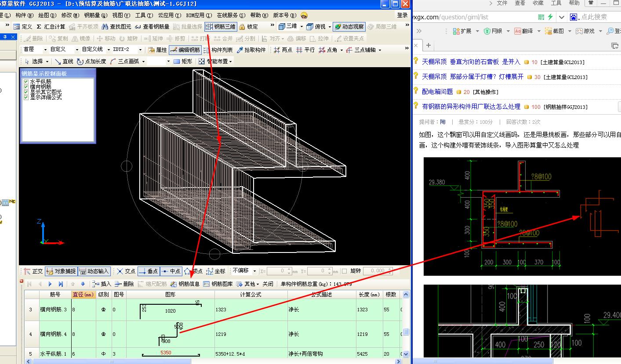Go to next rebar record arrow

pos(50,284)
